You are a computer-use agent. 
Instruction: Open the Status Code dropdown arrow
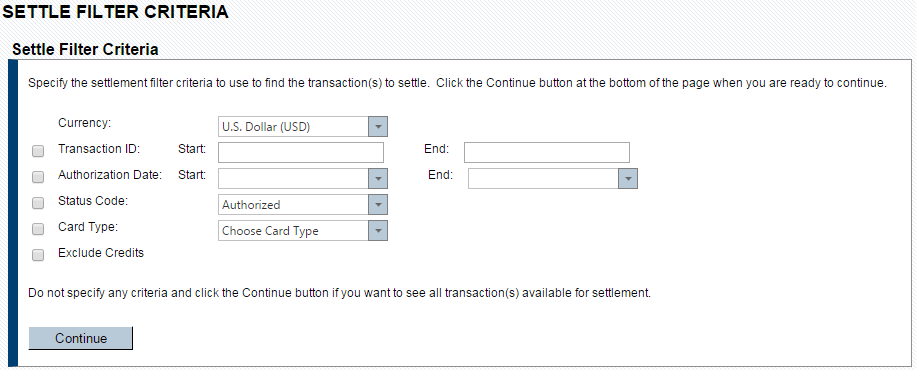[378, 205]
